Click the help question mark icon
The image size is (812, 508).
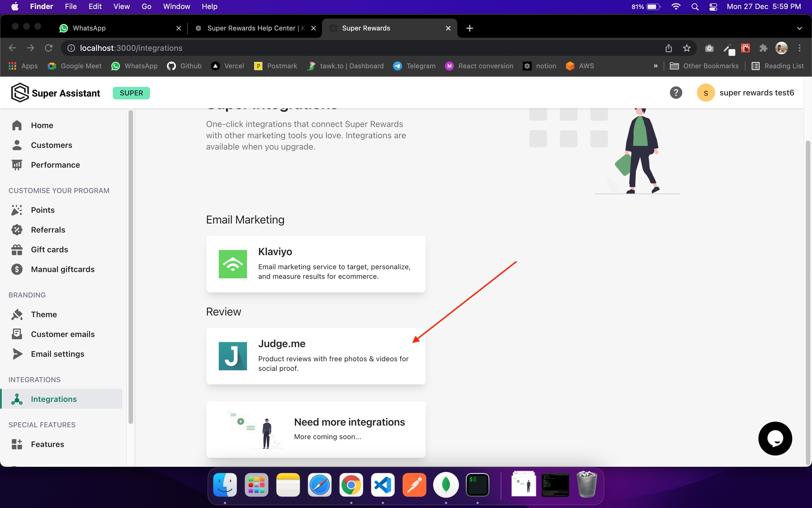(676, 93)
